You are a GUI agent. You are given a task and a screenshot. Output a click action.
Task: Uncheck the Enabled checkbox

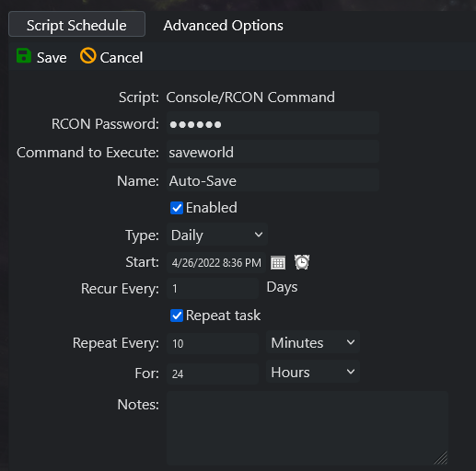[177, 208]
